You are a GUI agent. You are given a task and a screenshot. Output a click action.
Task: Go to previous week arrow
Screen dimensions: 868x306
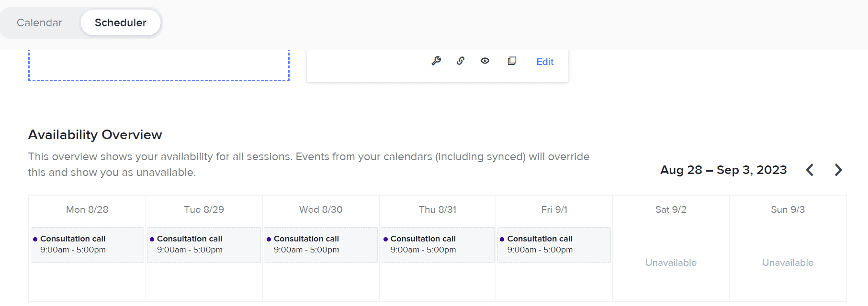click(x=810, y=170)
